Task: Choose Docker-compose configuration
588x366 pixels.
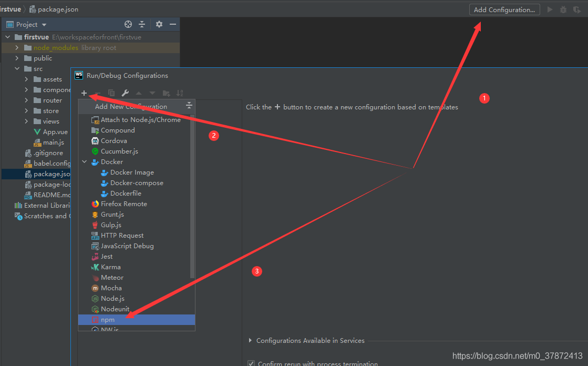Action: (x=137, y=183)
